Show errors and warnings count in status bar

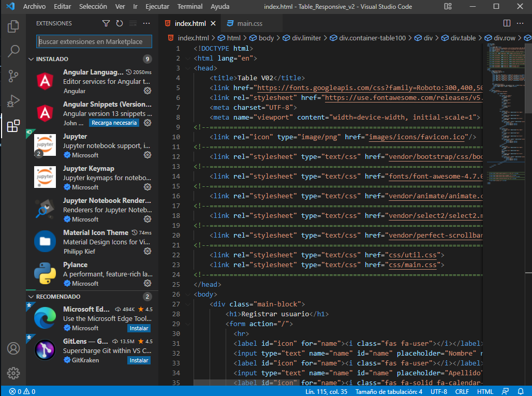pos(22,391)
